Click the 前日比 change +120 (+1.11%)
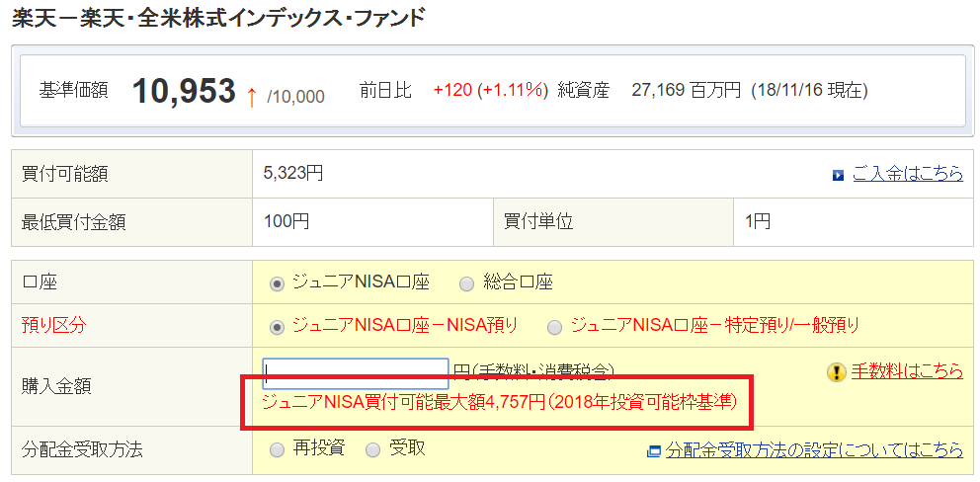 pos(491,91)
